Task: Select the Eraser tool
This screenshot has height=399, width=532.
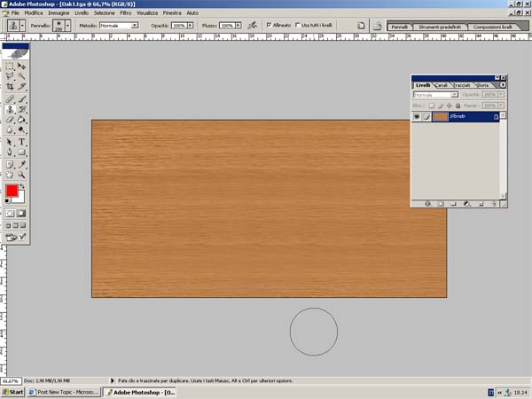Action: pyautogui.click(x=10, y=120)
